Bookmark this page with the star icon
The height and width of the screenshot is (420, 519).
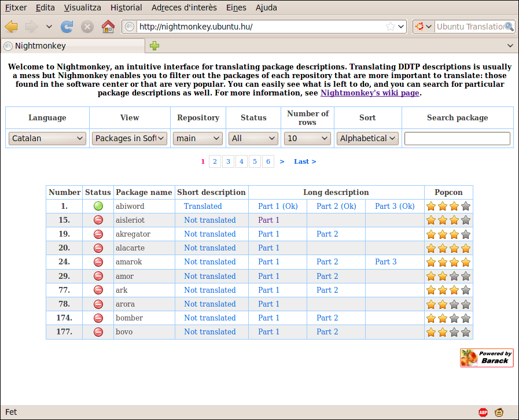tap(391, 27)
